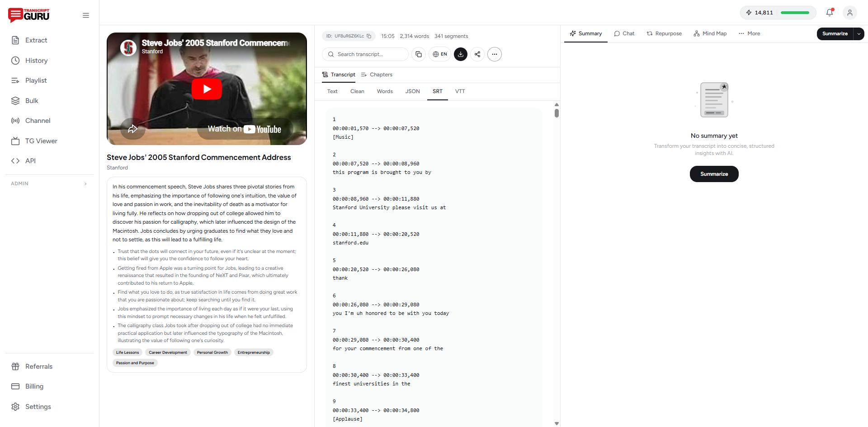Click scrollbar up arrow in transcript
The image size is (868, 427).
(557, 104)
